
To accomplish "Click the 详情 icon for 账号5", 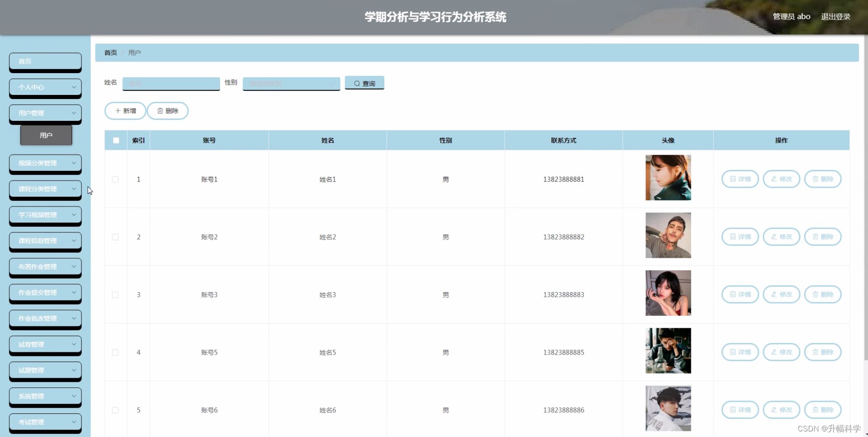I will tap(733, 352).
